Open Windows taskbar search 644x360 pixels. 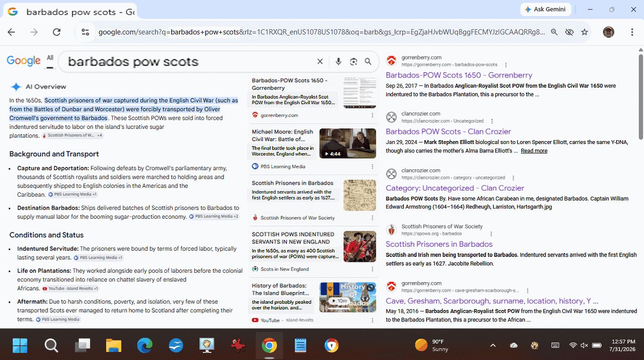click(x=51, y=345)
